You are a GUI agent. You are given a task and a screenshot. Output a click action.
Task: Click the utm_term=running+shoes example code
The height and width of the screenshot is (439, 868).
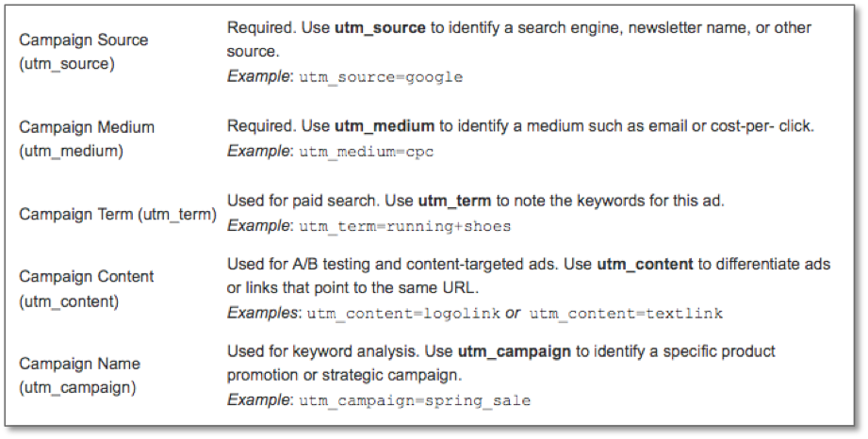click(404, 227)
